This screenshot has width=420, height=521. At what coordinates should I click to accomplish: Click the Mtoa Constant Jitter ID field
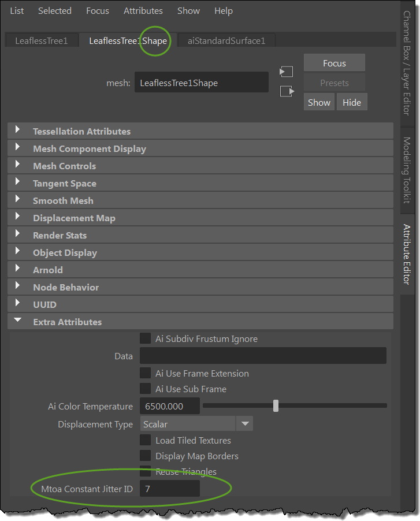pyautogui.click(x=170, y=489)
